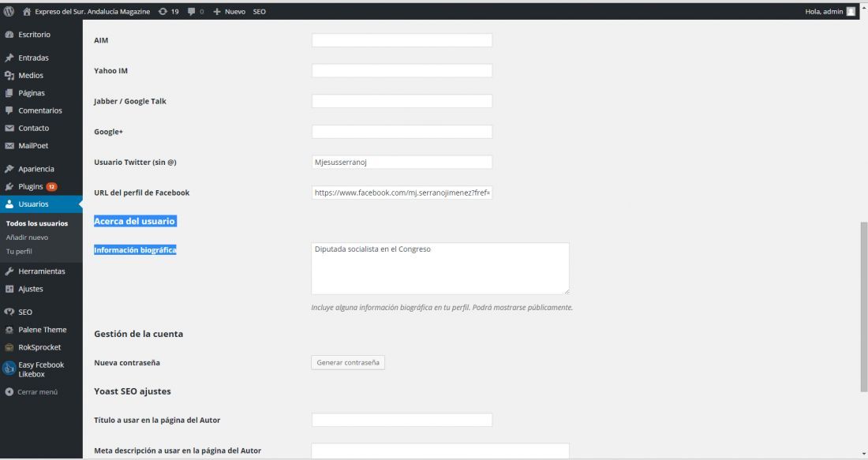Open the WordPress logo menu
Viewport: 868px width, 460px height.
coord(9,11)
